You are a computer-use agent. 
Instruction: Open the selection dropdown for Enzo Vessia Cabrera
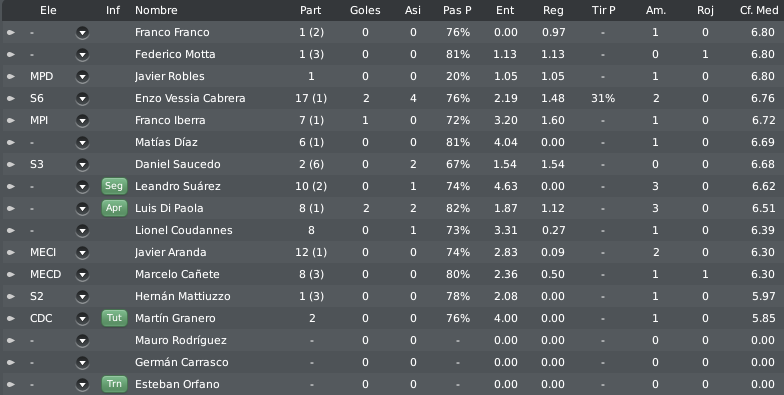point(82,98)
